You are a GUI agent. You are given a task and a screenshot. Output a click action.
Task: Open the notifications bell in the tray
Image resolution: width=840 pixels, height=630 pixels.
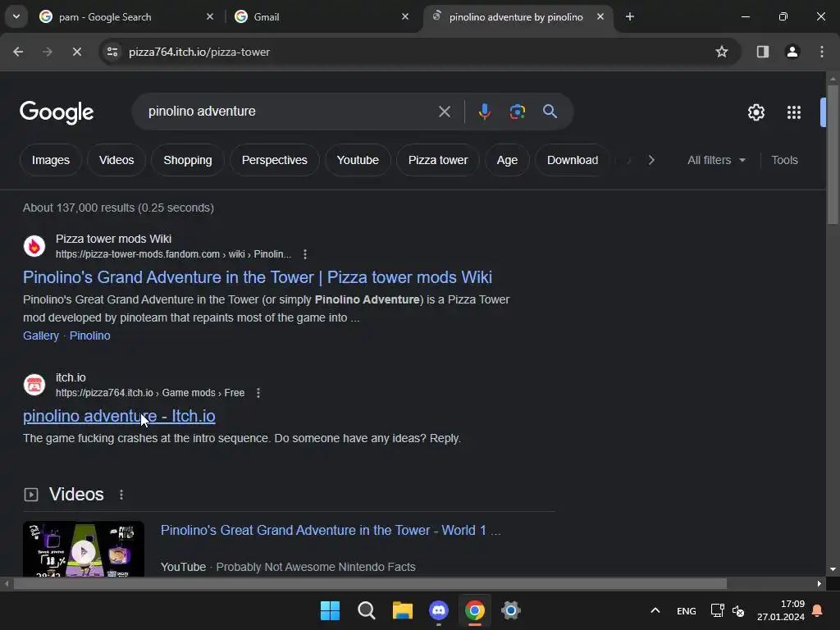click(x=818, y=610)
